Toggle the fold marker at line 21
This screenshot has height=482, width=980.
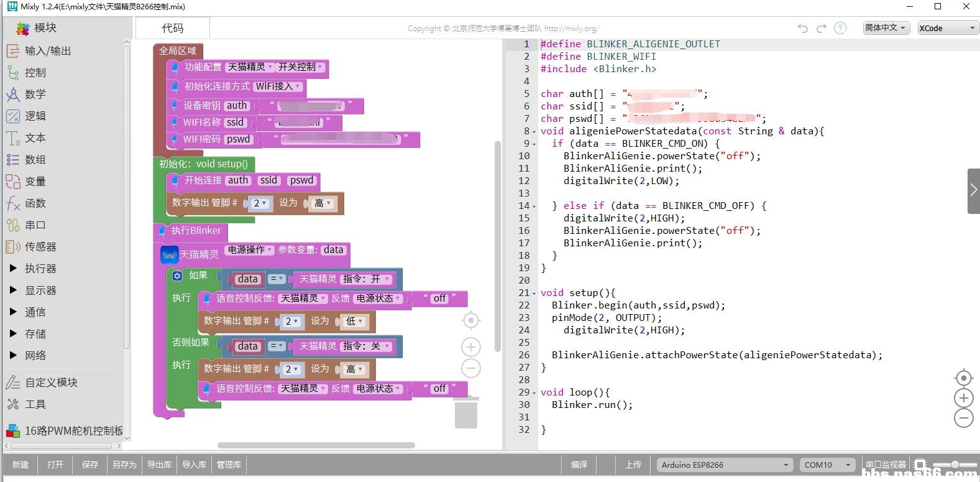point(534,293)
